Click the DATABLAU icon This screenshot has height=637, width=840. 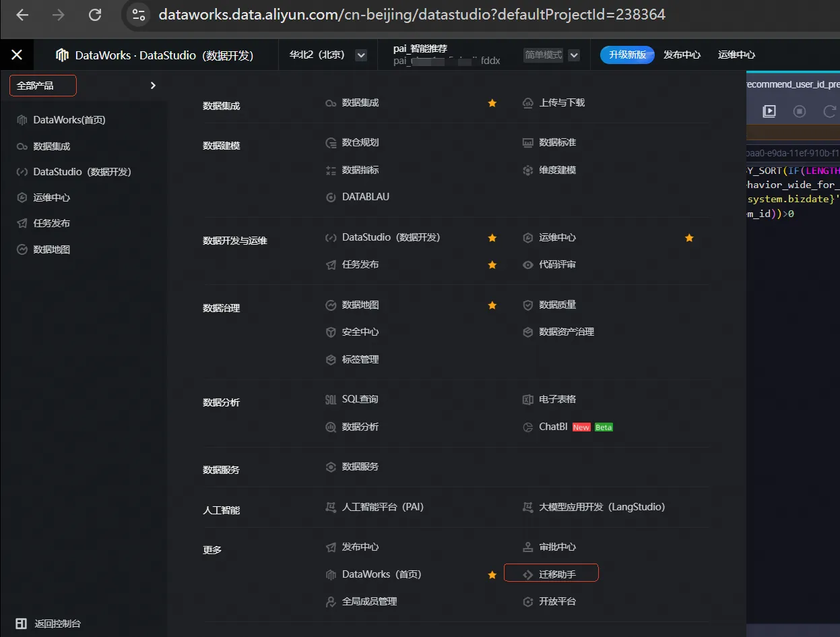pyautogui.click(x=331, y=198)
